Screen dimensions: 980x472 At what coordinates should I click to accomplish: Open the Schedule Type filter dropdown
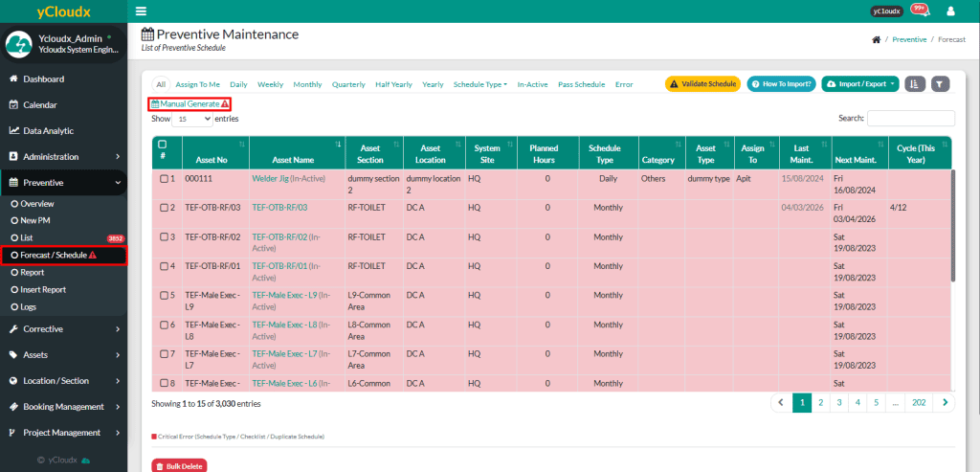click(479, 84)
